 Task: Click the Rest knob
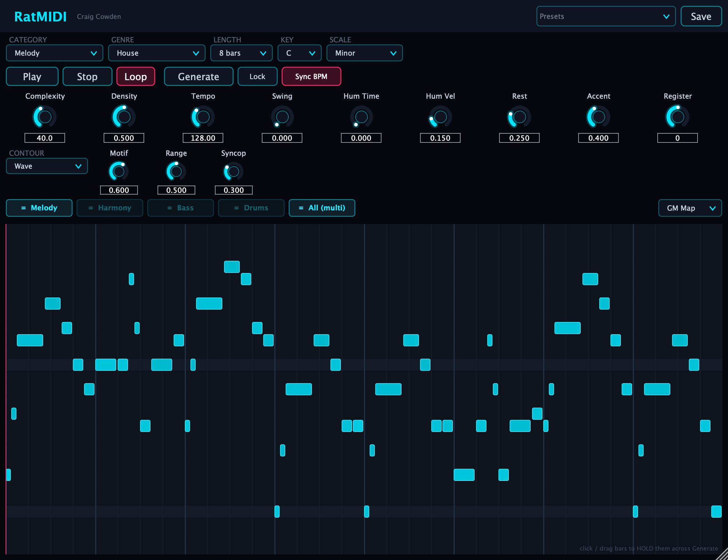pos(519,117)
